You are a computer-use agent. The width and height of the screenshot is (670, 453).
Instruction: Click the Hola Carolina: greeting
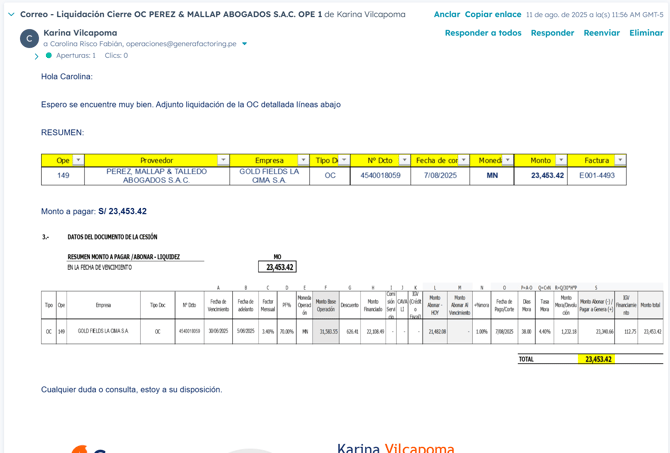tap(67, 76)
